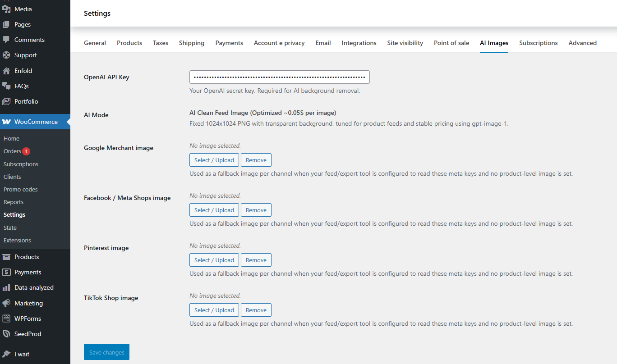Click the Save changes button
The height and width of the screenshot is (364, 617).
tap(106, 352)
